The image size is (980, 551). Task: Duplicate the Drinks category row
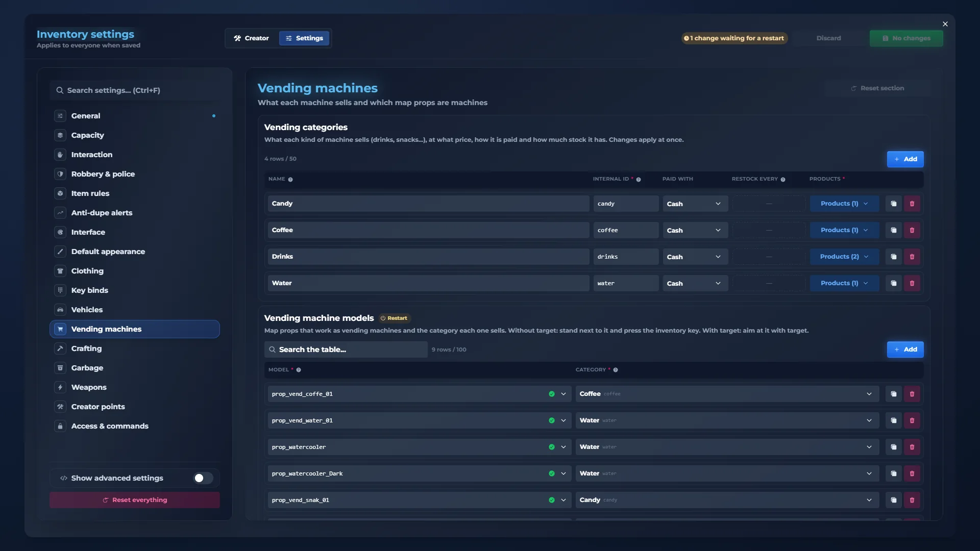click(893, 257)
